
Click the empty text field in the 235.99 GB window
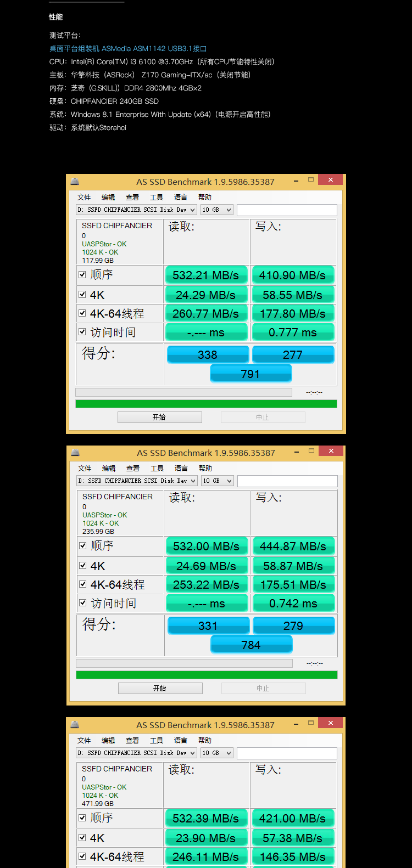[x=287, y=481]
